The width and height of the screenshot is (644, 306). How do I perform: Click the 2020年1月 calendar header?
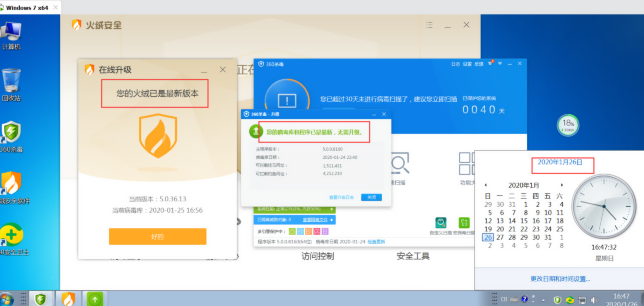pyautogui.click(x=524, y=185)
